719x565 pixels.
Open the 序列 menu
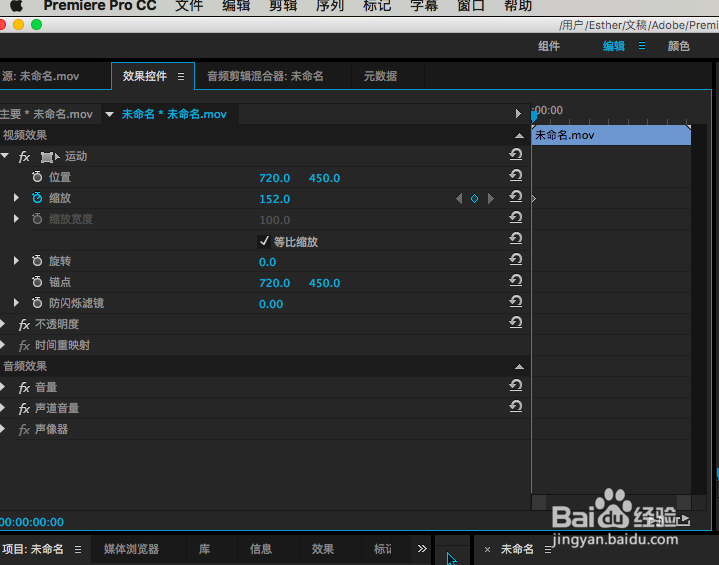point(330,6)
